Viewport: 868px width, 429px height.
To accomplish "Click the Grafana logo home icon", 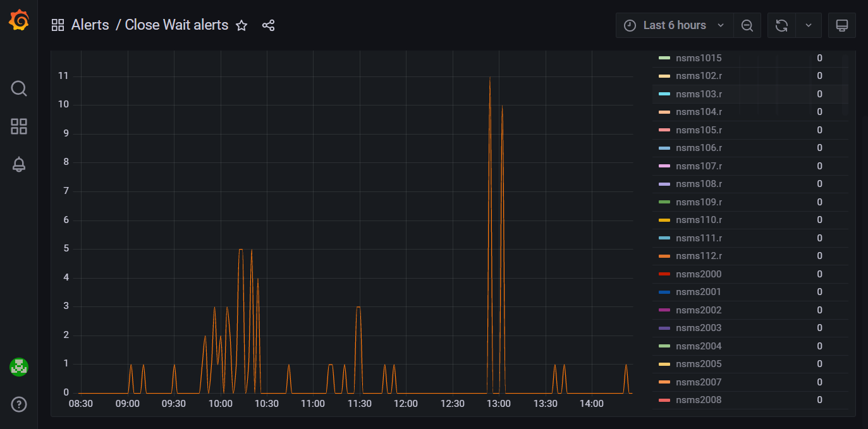I will point(19,20).
